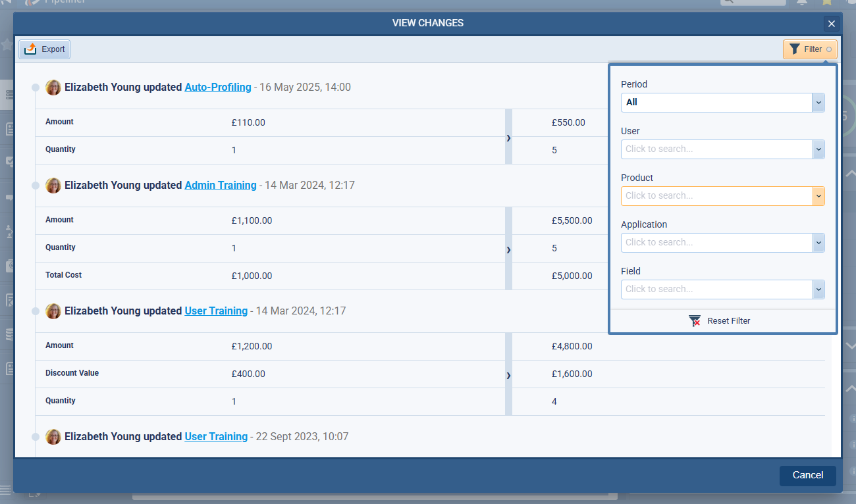Screen dimensions: 856x504
Task: Click avatar beside User Training 22 Sept 2023
Action: pyautogui.click(x=53, y=437)
